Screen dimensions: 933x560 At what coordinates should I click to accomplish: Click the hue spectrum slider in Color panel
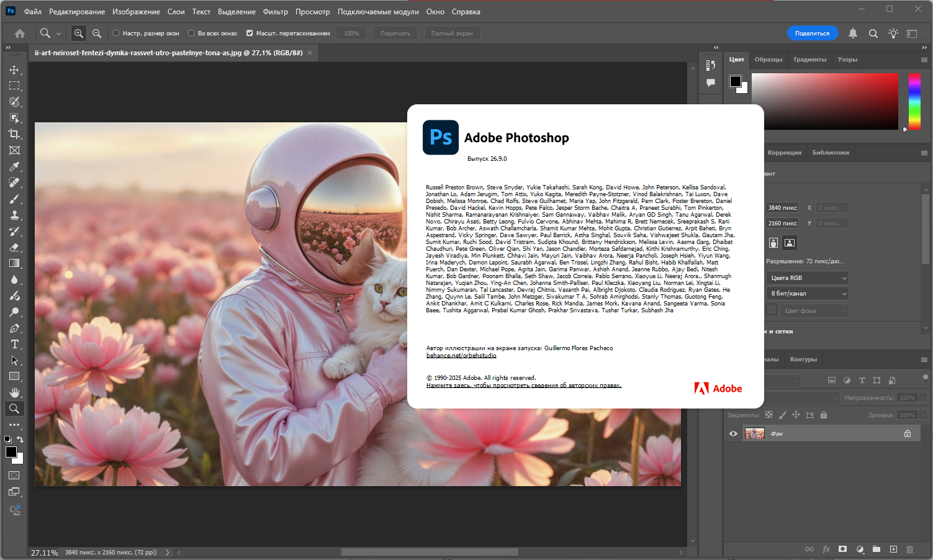pos(914,101)
